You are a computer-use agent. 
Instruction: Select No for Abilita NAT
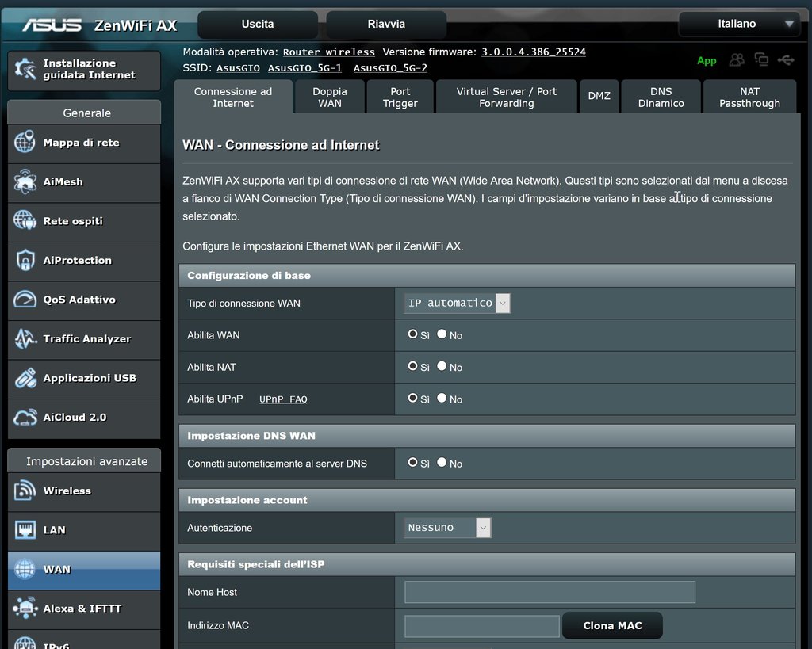click(442, 366)
